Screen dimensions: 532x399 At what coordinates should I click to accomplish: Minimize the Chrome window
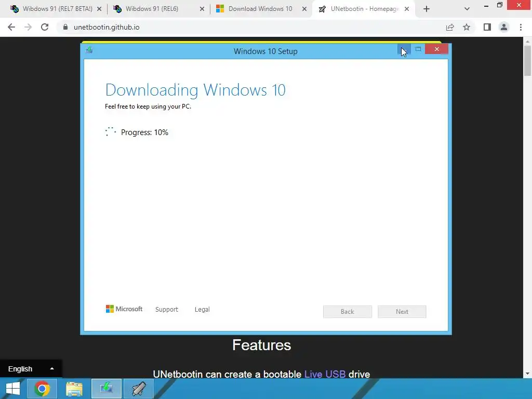pos(486,6)
